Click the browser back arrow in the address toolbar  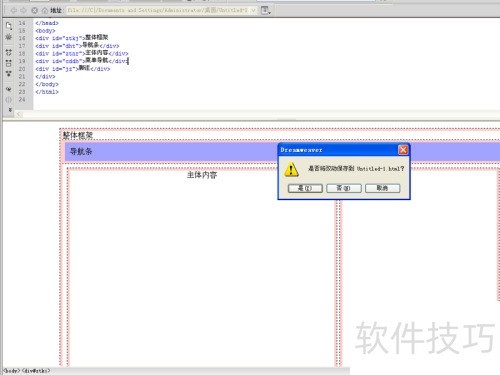(14, 10)
